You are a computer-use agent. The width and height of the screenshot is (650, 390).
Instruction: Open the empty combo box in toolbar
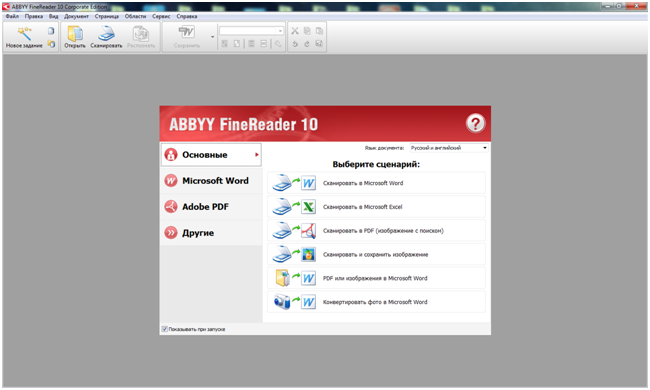251,31
